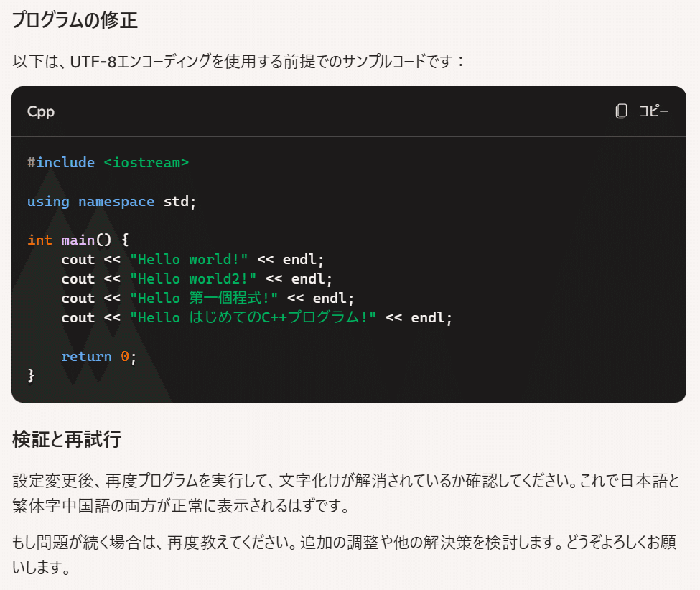This screenshot has height=590, width=700.
Task: Click the closing brace of main
Action: (x=31, y=375)
